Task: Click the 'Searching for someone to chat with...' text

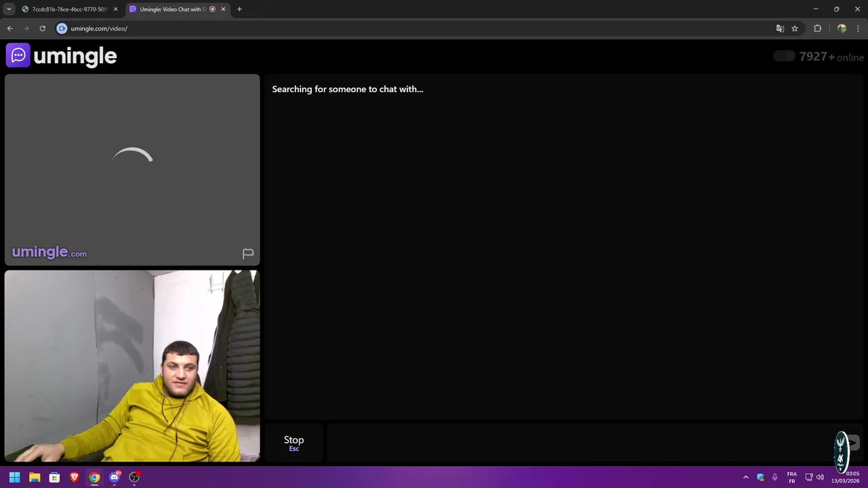Action: tap(347, 89)
